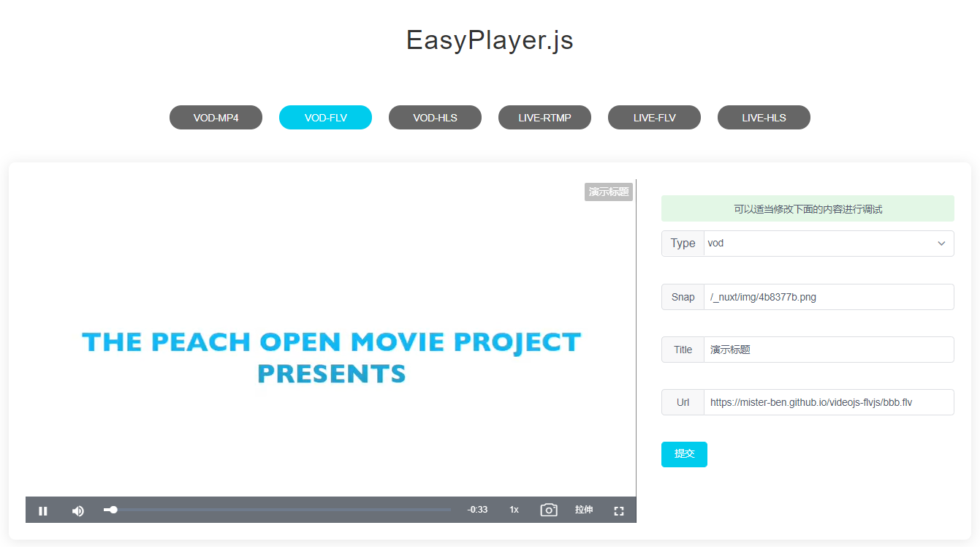Pause the video with the pause icon

coord(43,510)
